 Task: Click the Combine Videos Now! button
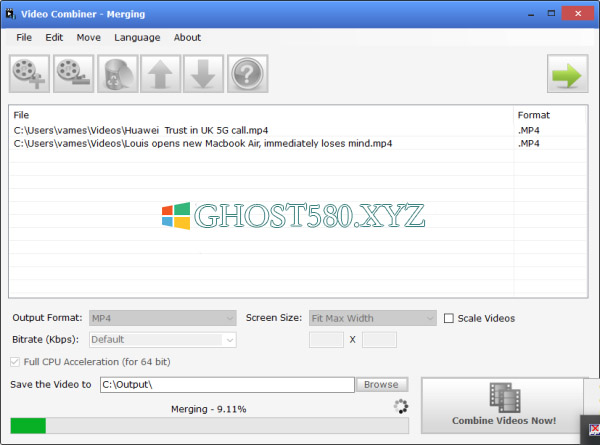click(504, 406)
